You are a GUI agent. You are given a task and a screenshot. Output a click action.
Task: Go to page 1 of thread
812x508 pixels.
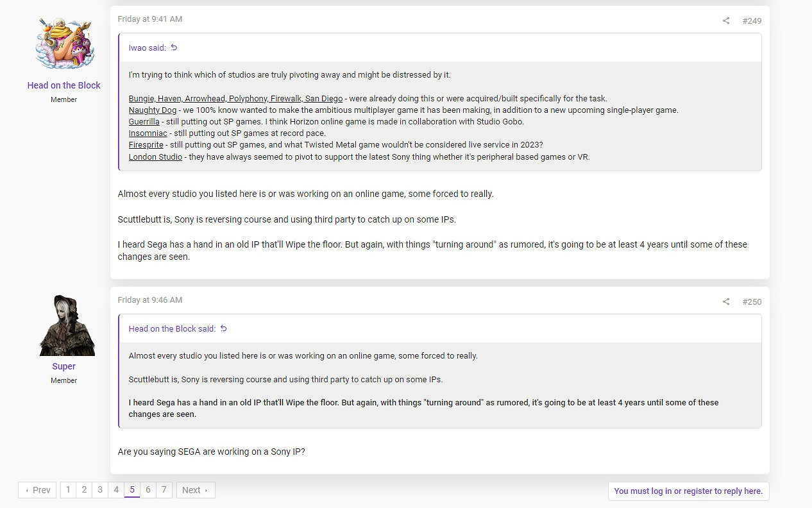(x=68, y=490)
